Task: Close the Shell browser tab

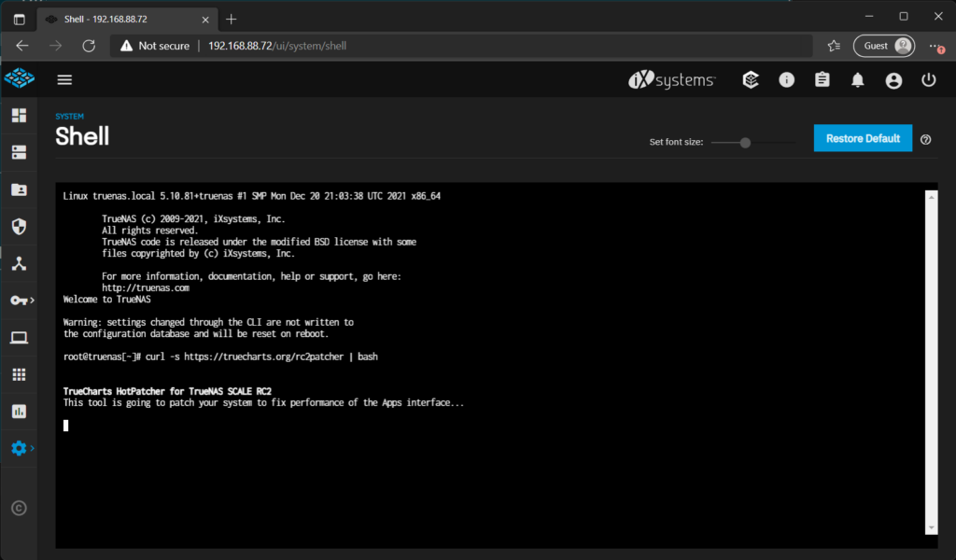Action: point(205,20)
